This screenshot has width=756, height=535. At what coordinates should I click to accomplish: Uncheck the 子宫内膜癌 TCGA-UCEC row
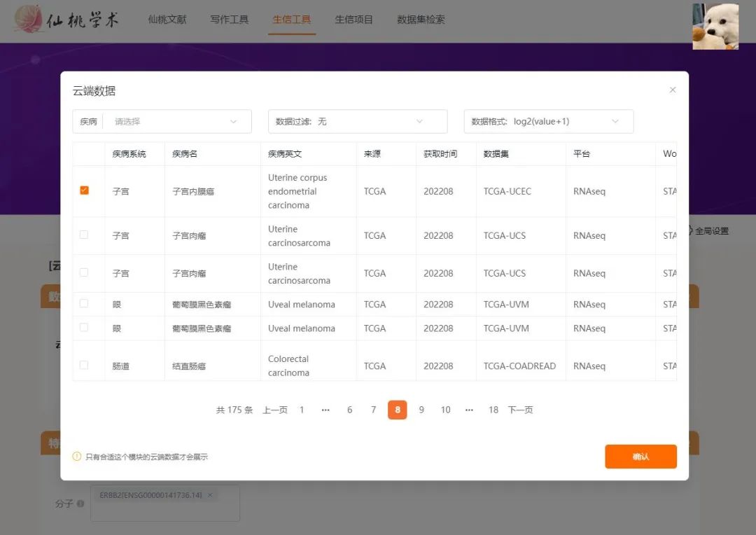click(85, 190)
